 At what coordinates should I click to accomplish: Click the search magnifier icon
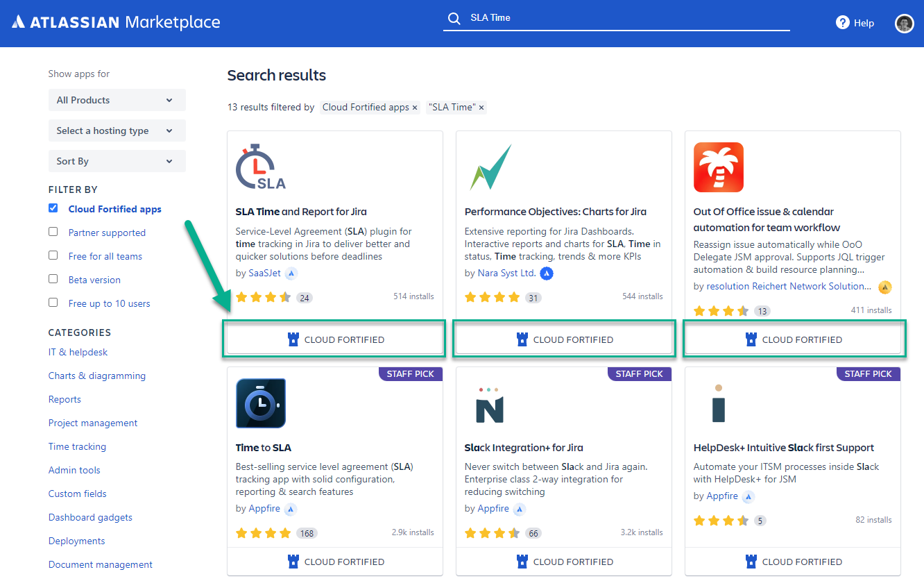(x=454, y=18)
